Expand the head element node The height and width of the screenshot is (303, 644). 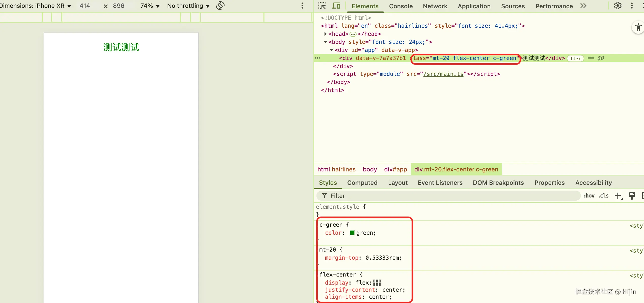325,34
